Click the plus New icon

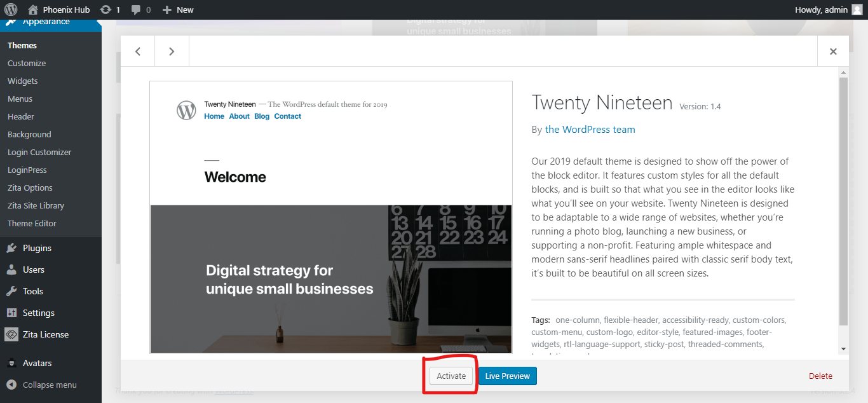tap(167, 10)
